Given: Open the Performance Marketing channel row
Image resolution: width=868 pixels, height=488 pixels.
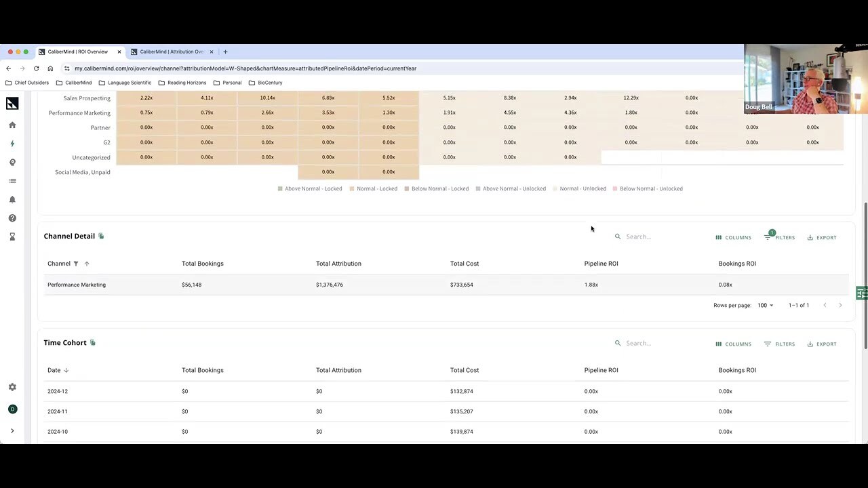Looking at the screenshot, I should pos(77,285).
